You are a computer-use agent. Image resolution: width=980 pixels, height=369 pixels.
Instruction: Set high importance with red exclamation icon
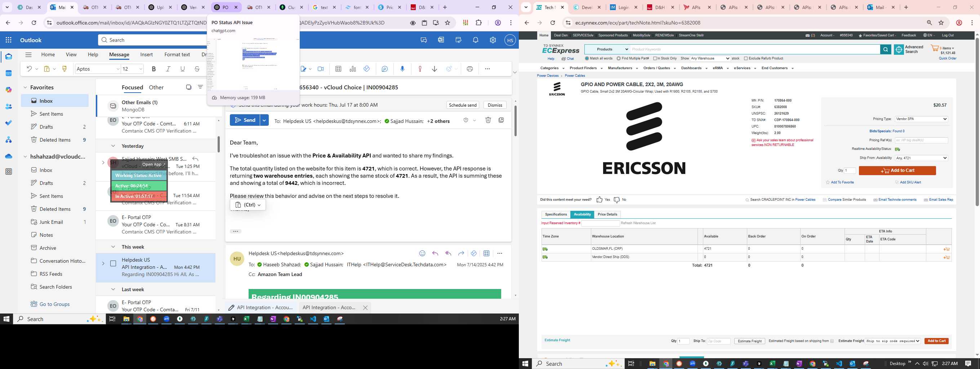coord(420,69)
